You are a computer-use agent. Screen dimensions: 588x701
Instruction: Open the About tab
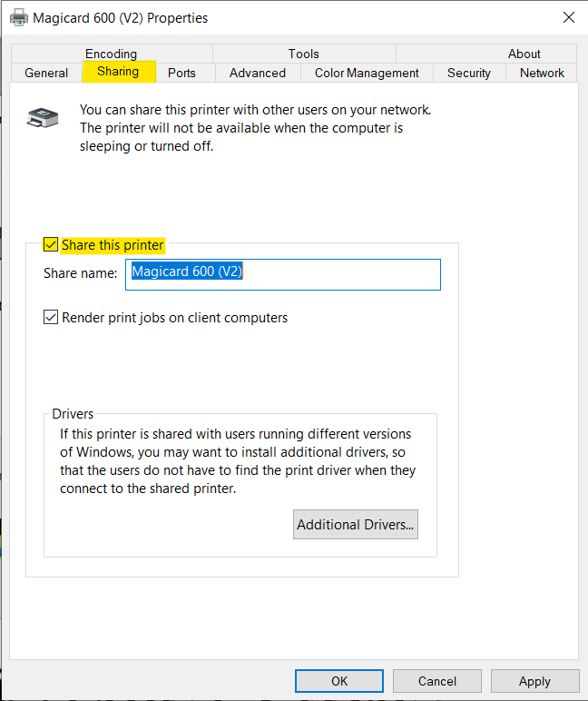(x=524, y=54)
